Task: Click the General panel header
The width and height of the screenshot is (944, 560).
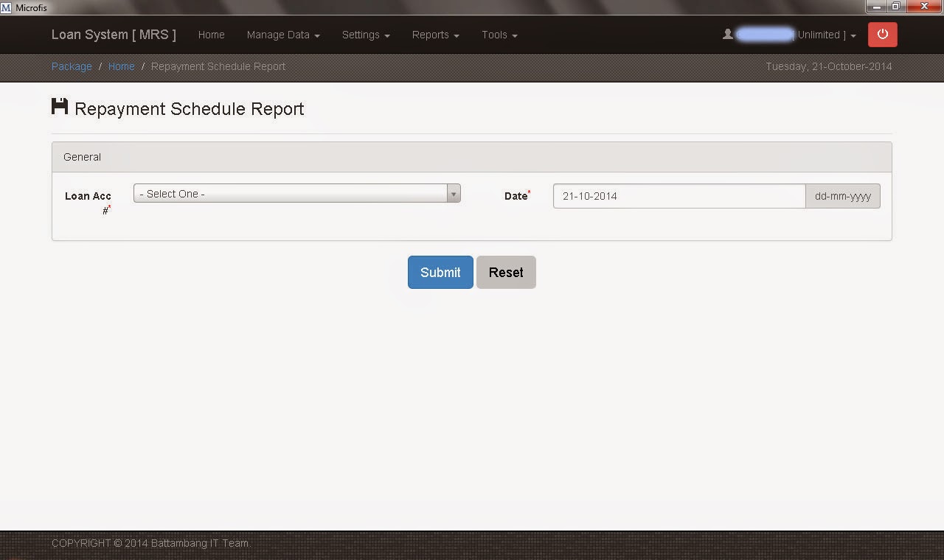Action: [81, 156]
